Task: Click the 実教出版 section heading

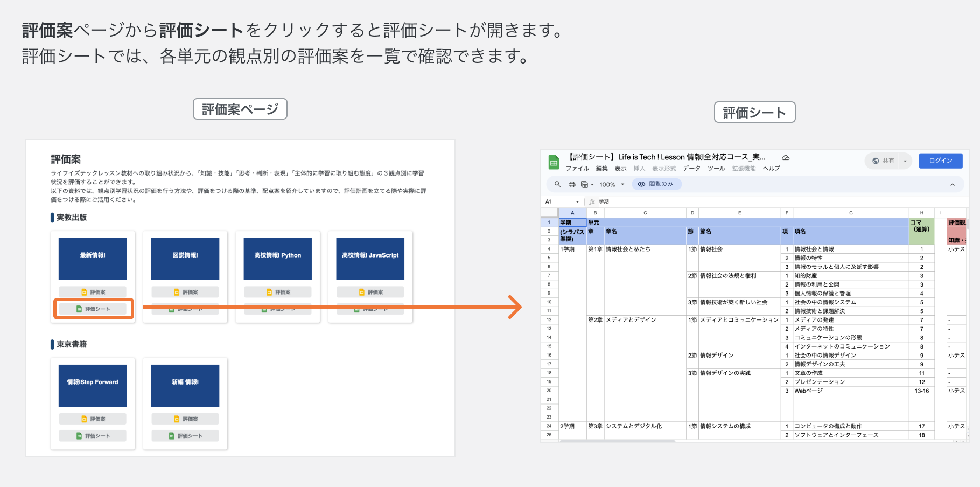Action: [71, 218]
